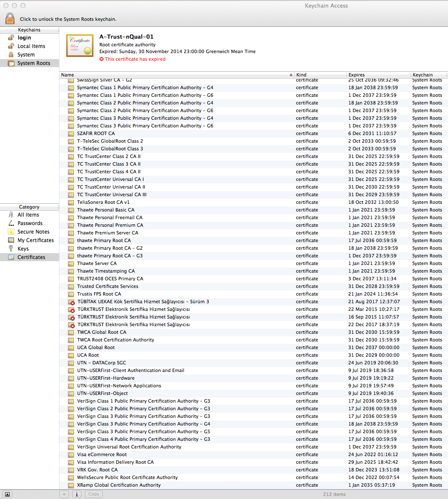Select TC TrustCenter Class 2 CA II
Screen dimensions: 448x499
click(x=253, y=156)
